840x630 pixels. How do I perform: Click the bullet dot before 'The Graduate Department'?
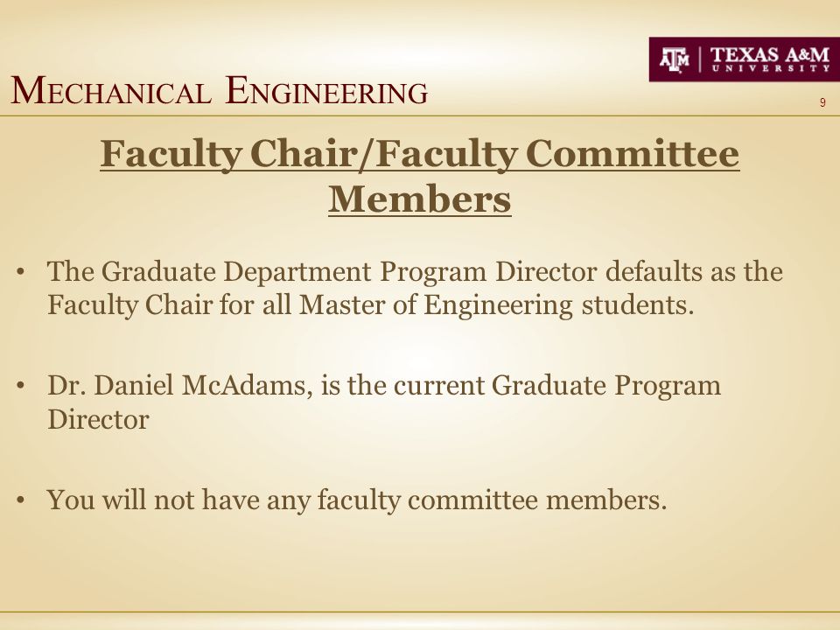point(20,271)
